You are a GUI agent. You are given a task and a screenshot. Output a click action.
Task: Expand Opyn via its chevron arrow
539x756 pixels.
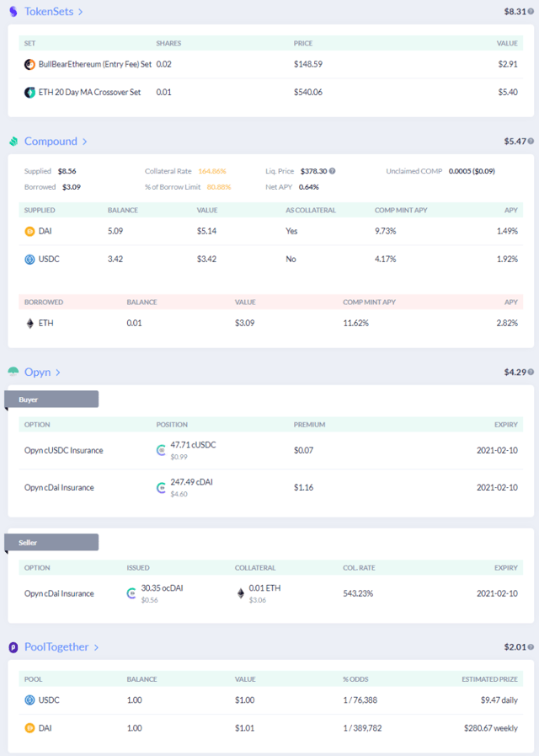(58, 373)
